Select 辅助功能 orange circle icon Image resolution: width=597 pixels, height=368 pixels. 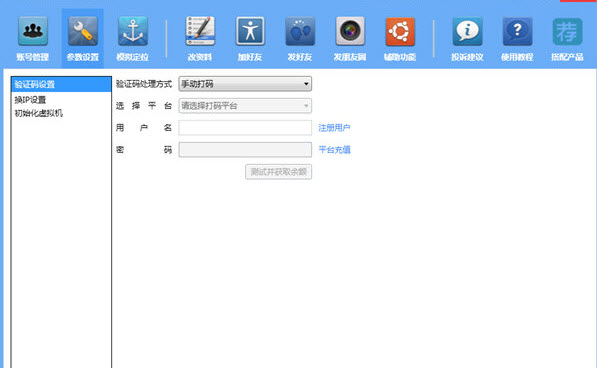click(x=400, y=31)
